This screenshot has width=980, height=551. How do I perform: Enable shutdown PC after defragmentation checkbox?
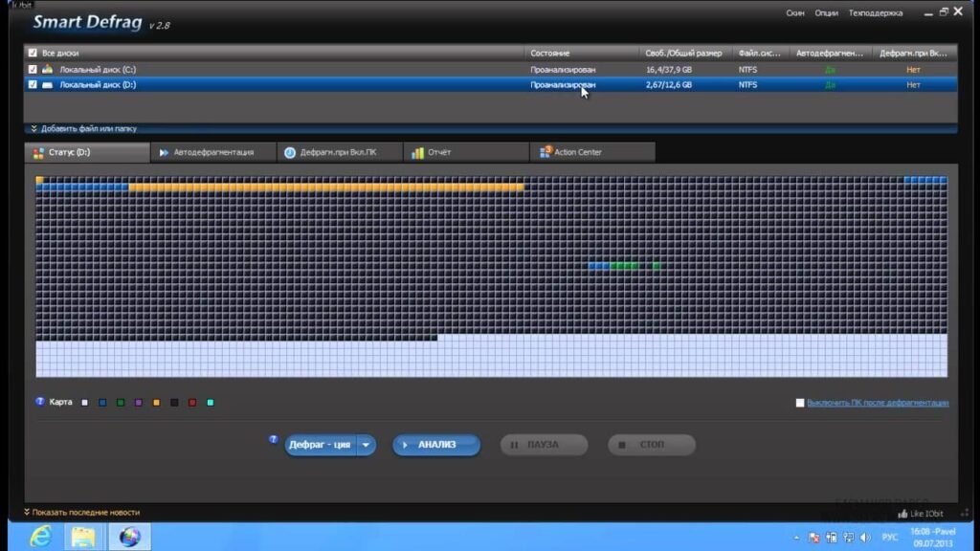799,403
